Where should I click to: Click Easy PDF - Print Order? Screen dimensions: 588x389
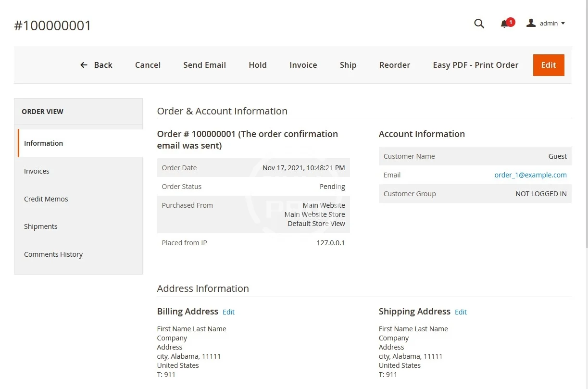(475, 65)
